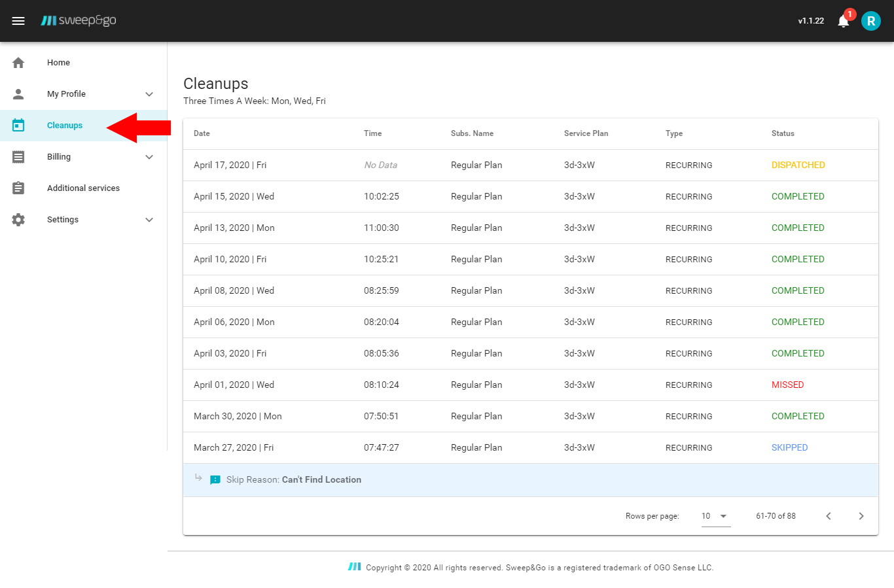Viewport: 894px width, 588px height.
Task: Click the Cleanups page heading
Action: [x=216, y=84]
